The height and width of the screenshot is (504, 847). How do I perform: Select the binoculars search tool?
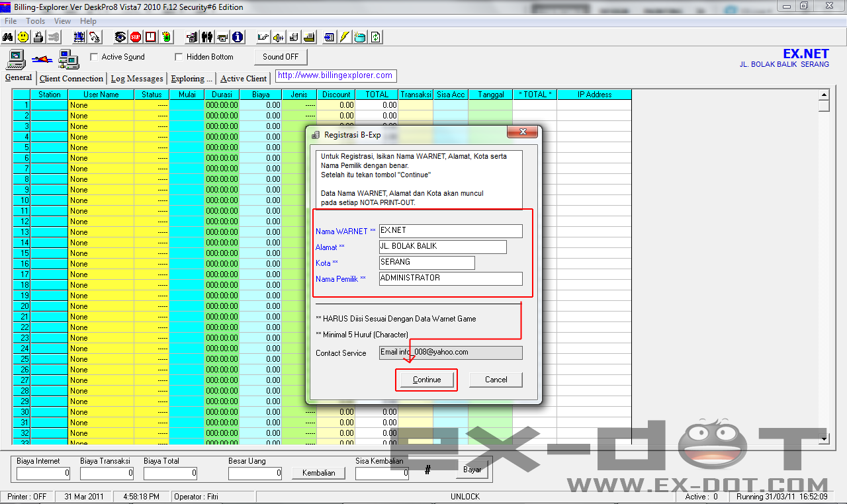[8, 37]
